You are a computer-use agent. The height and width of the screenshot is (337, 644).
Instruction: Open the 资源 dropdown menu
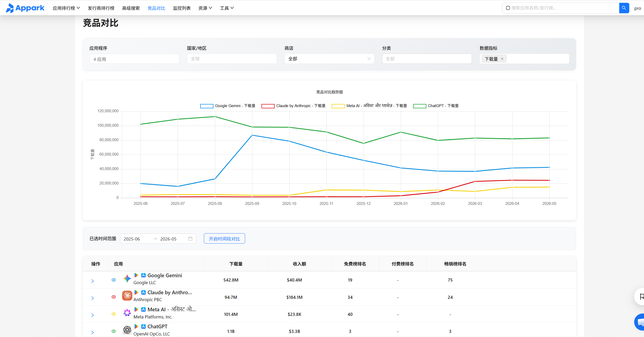click(205, 8)
